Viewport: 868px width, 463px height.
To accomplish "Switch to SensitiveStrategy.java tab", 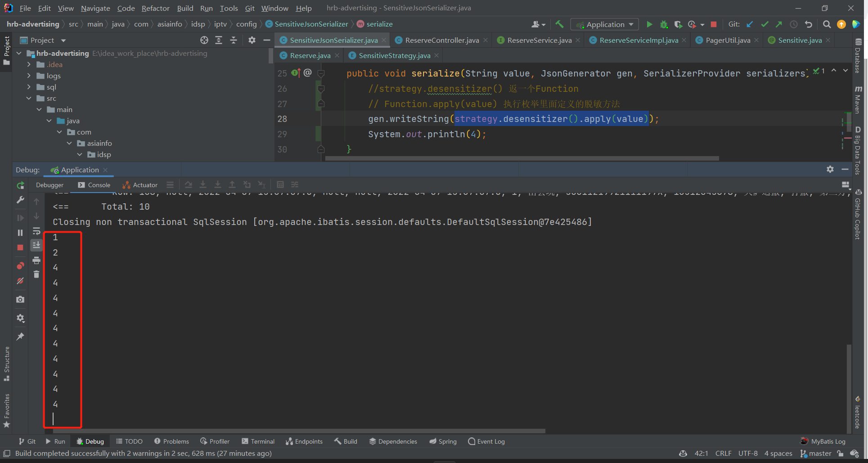I will pos(394,55).
